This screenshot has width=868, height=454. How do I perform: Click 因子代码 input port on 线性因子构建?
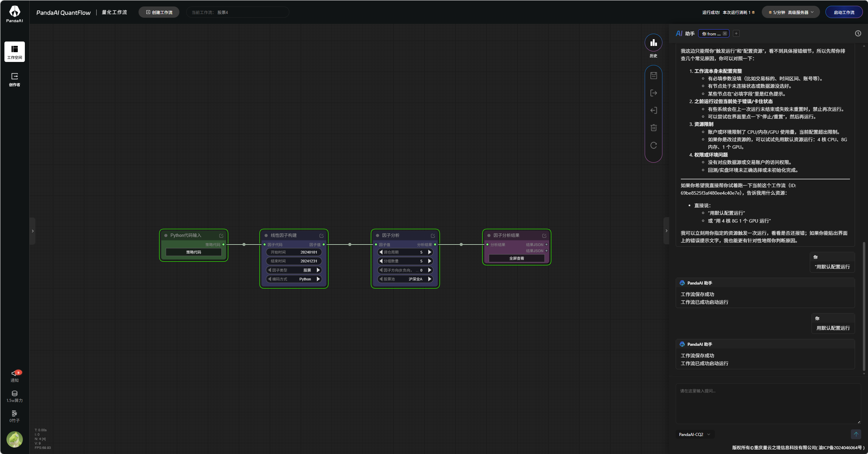click(x=264, y=245)
